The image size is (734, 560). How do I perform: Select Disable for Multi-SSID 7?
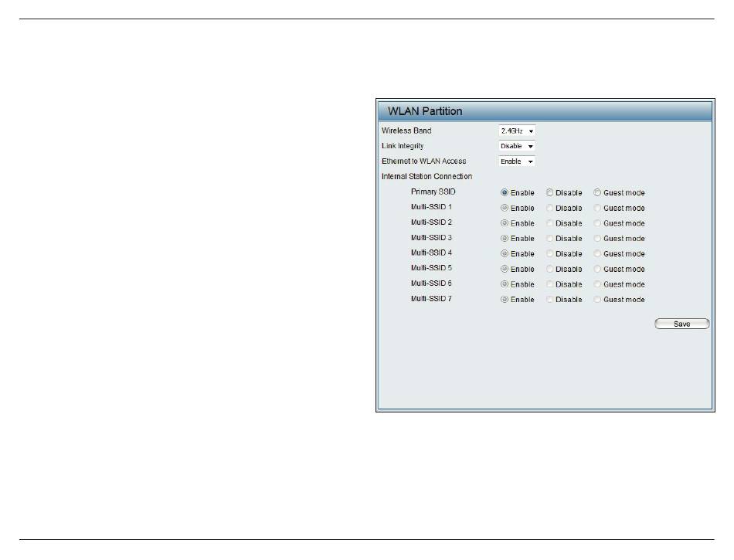tap(549, 300)
